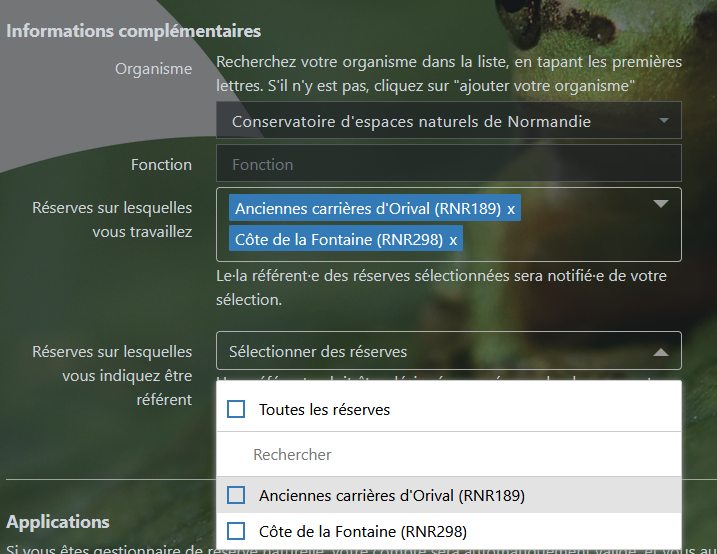
Task: Click the arrow in the worked-on reserves box
Action: (x=660, y=204)
